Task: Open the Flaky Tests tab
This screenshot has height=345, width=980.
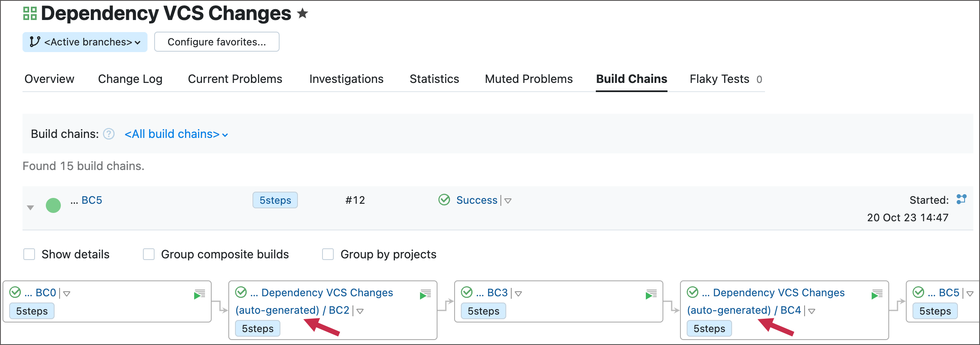Action: pos(719,79)
